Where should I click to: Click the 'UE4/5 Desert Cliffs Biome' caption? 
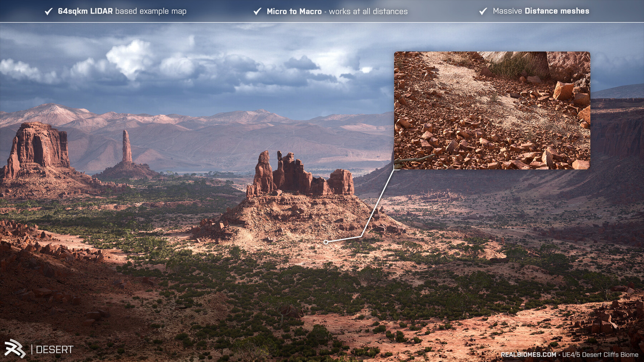click(600, 355)
